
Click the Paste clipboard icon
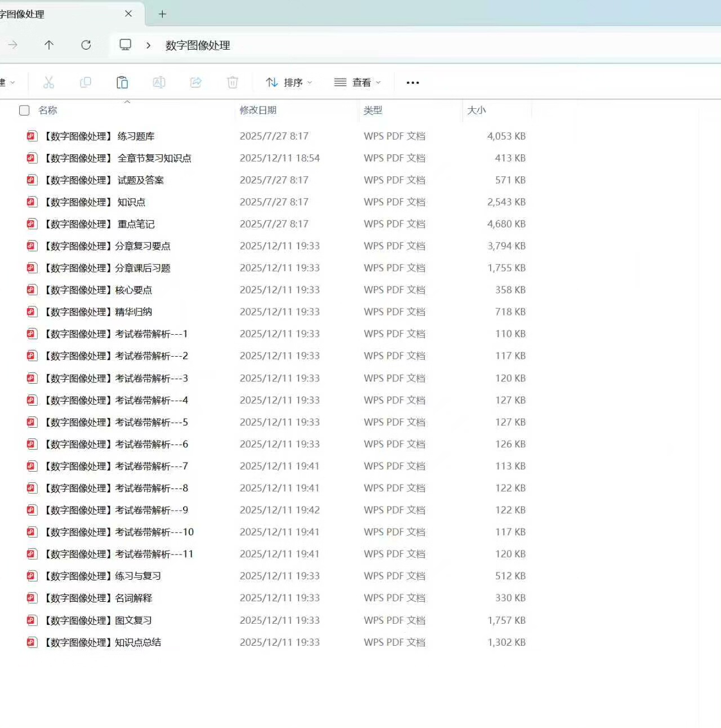click(x=122, y=83)
